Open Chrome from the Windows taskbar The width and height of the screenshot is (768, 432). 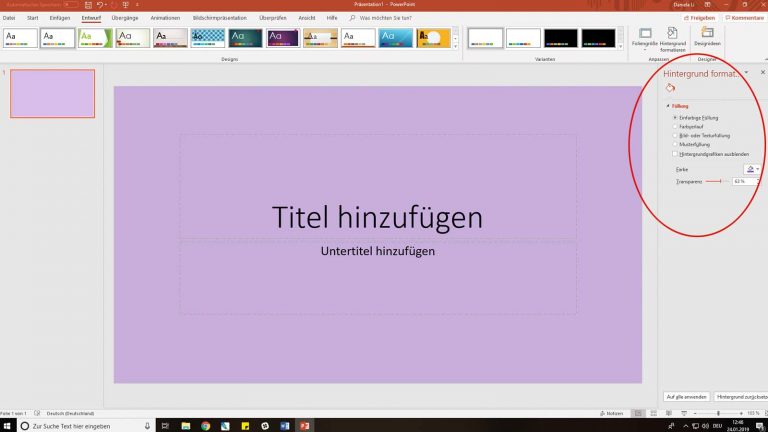click(205, 425)
